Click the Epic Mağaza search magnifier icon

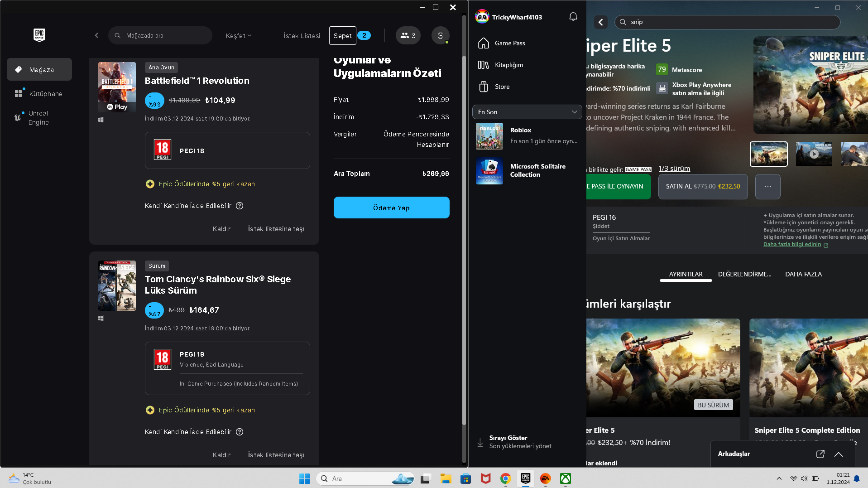[117, 35]
